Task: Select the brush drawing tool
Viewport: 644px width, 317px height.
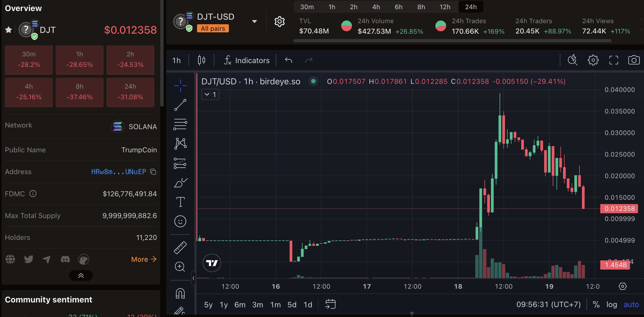Action: click(180, 183)
